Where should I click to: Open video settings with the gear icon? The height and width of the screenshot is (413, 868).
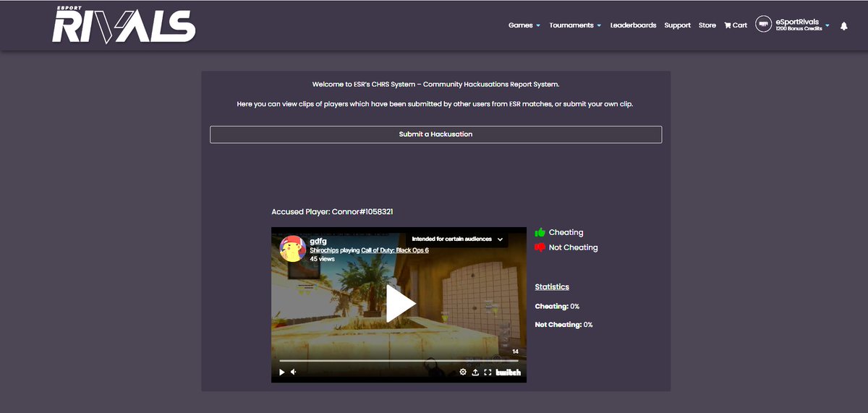click(x=463, y=372)
